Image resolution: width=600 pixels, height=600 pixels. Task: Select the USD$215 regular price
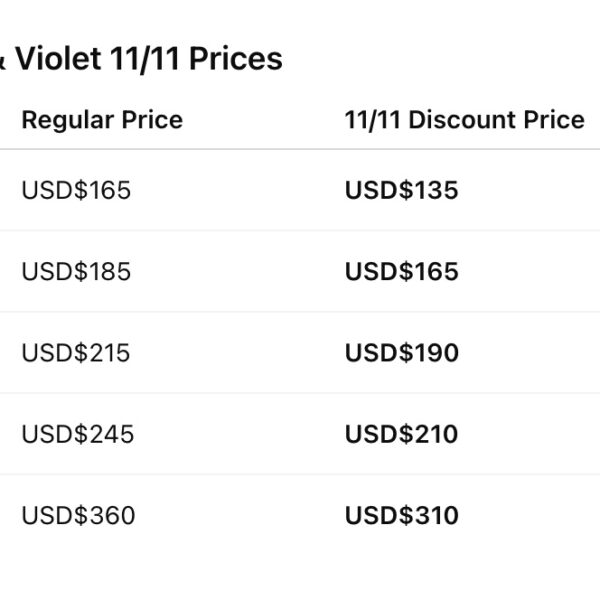coord(76,353)
